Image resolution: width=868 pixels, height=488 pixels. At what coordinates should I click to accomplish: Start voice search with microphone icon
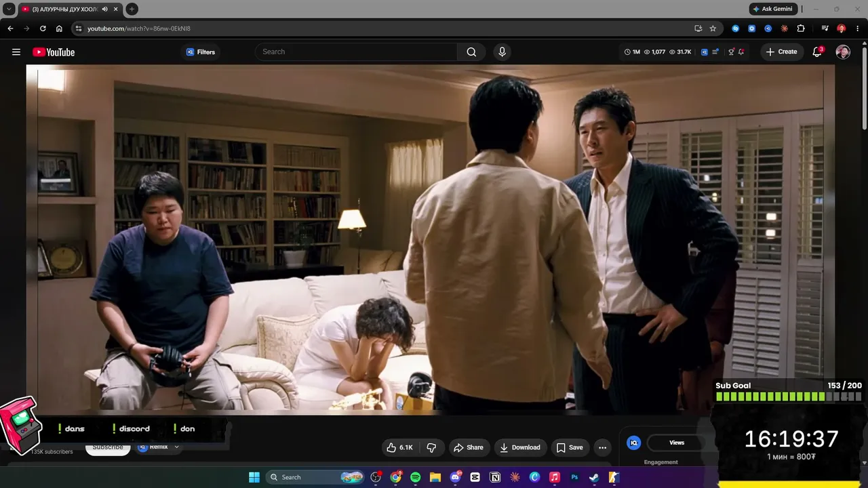click(502, 52)
